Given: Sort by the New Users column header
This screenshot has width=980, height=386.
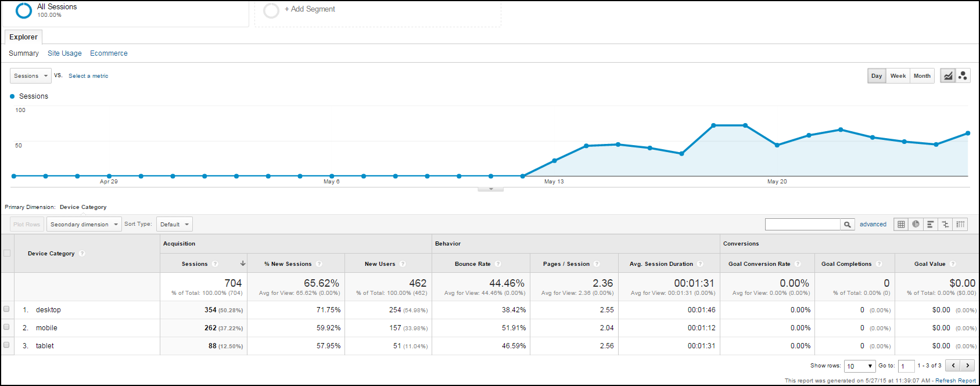Looking at the screenshot, I should coord(380,264).
